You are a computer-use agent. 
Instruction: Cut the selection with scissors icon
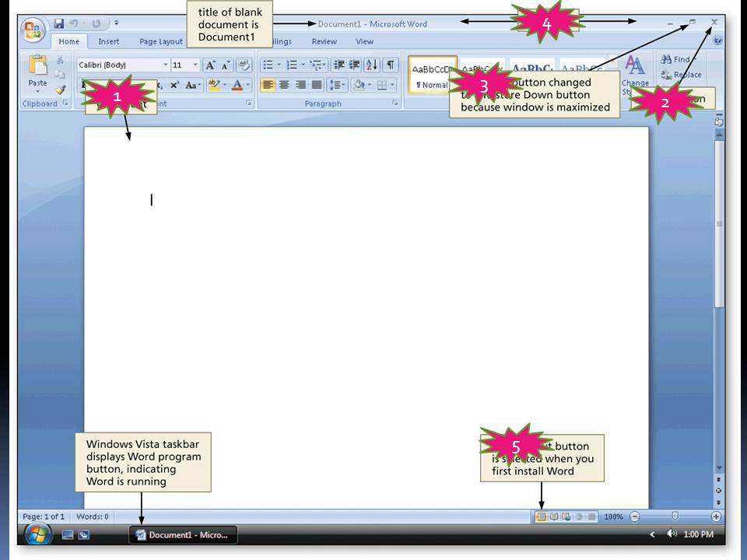click(x=60, y=60)
